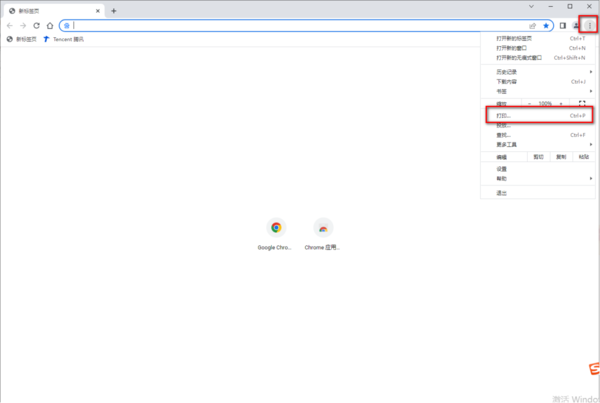Expand the 帮助 submenu

click(538, 178)
